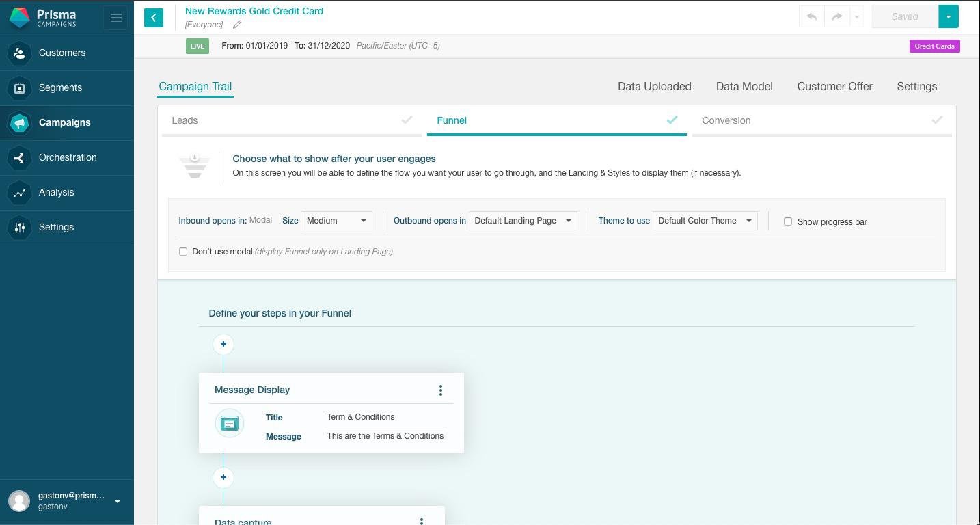Click the [Everyone] segment label
This screenshot has height=525, width=980.
click(204, 25)
